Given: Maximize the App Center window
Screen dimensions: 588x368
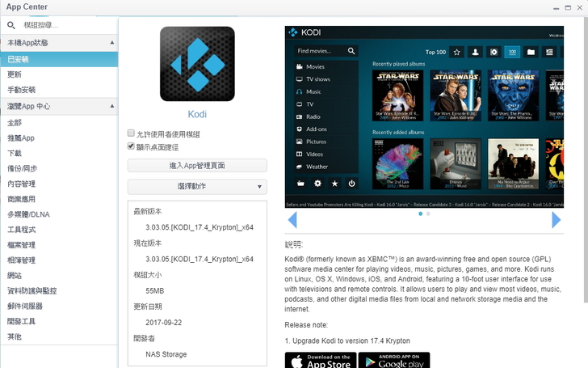Looking at the screenshot, I should [x=568, y=7].
